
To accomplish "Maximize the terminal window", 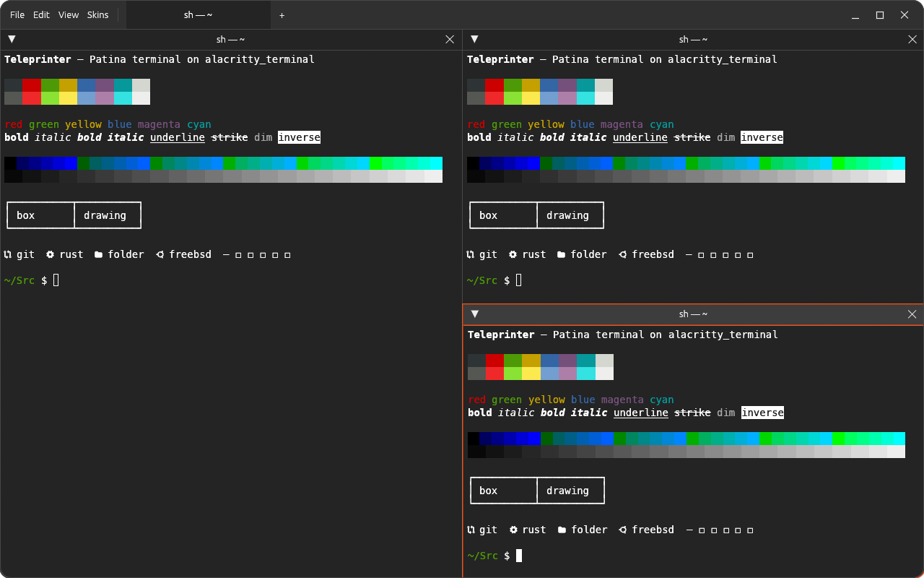I will (880, 15).
